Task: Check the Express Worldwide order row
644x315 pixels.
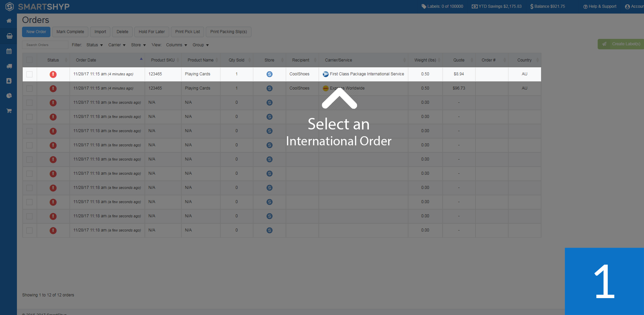Action: click(x=29, y=89)
